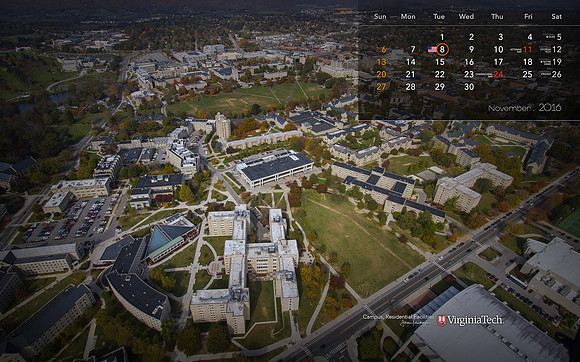Click the Virginia Tech shield logo
This screenshot has width=580, height=362.
pyautogui.click(x=441, y=320)
